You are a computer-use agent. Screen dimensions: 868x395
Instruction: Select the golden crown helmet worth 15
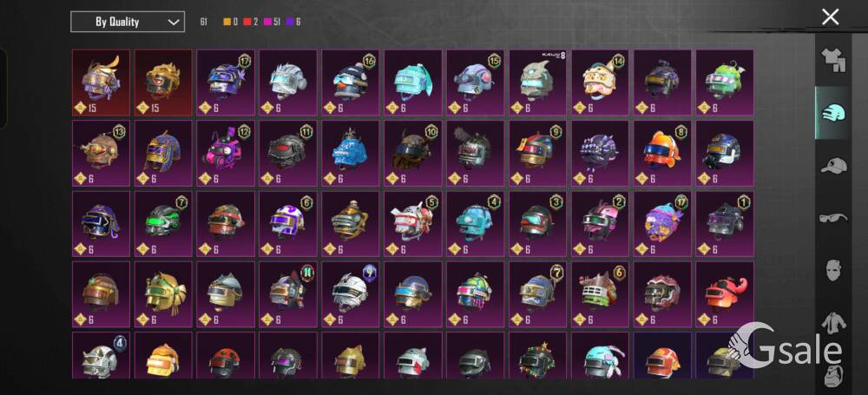coord(163,82)
